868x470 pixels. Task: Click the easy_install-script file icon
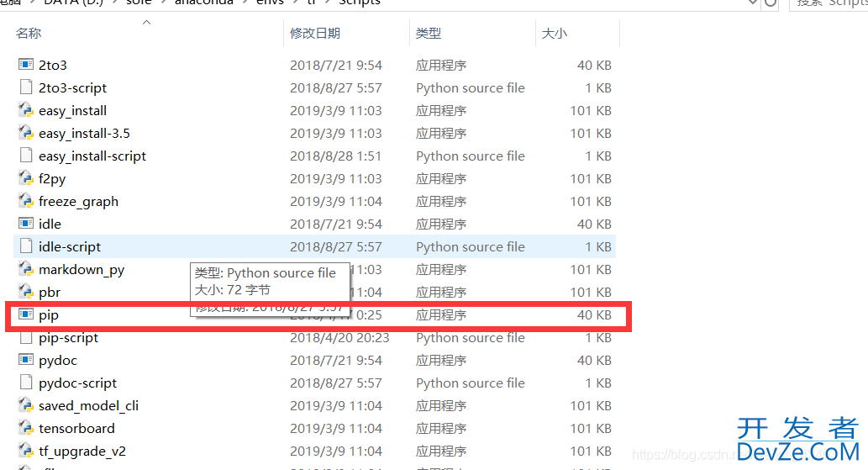pyautogui.click(x=25, y=156)
